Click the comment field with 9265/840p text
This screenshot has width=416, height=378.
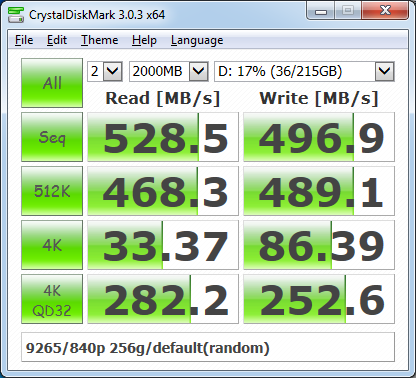[208, 347]
